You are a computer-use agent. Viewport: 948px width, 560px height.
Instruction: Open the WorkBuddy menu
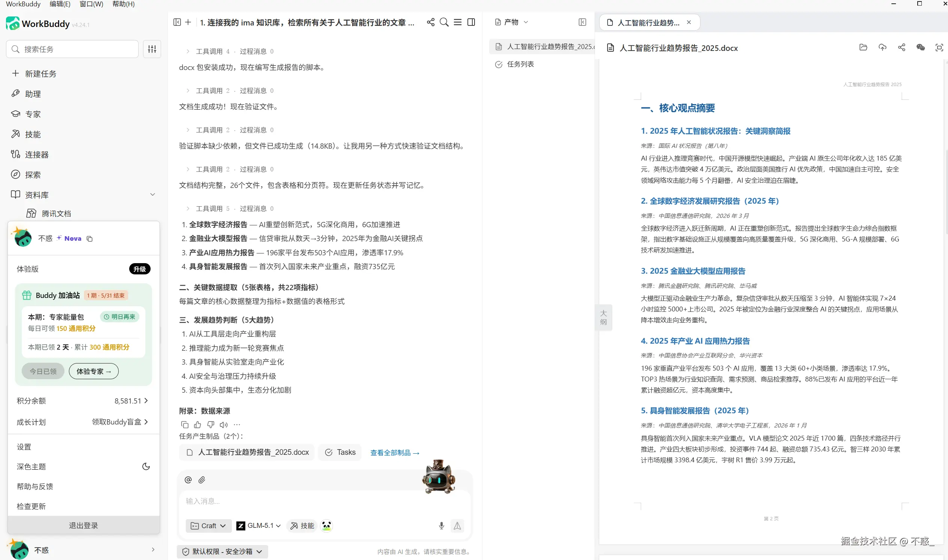pyautogui.click(x=23, y=4)
